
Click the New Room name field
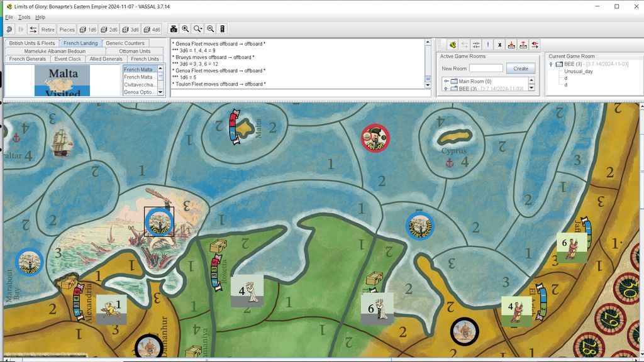486,69
